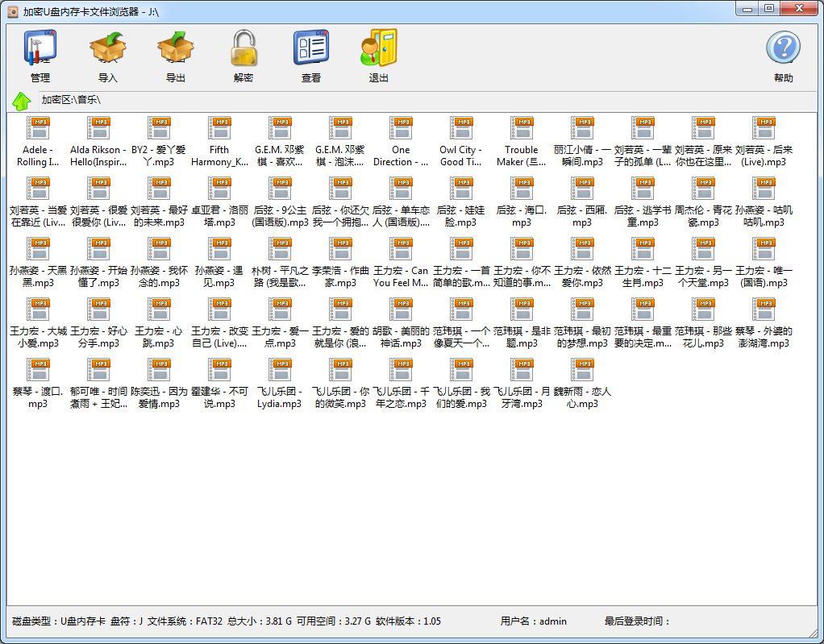Close the file browser window
Image resolution: width=824 pixels, height=644 pixels.
(x=799, y=9)
